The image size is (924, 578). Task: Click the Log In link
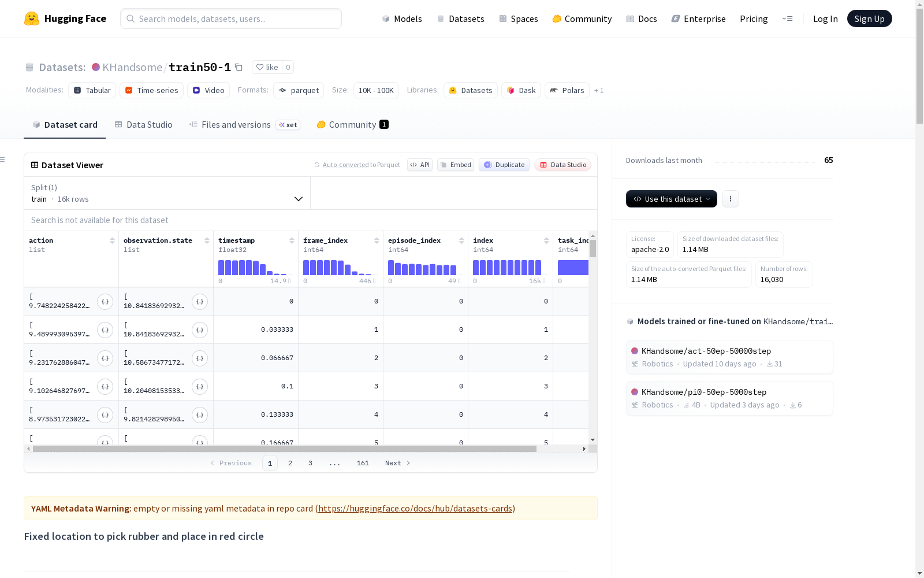click(x=825, y=18)
